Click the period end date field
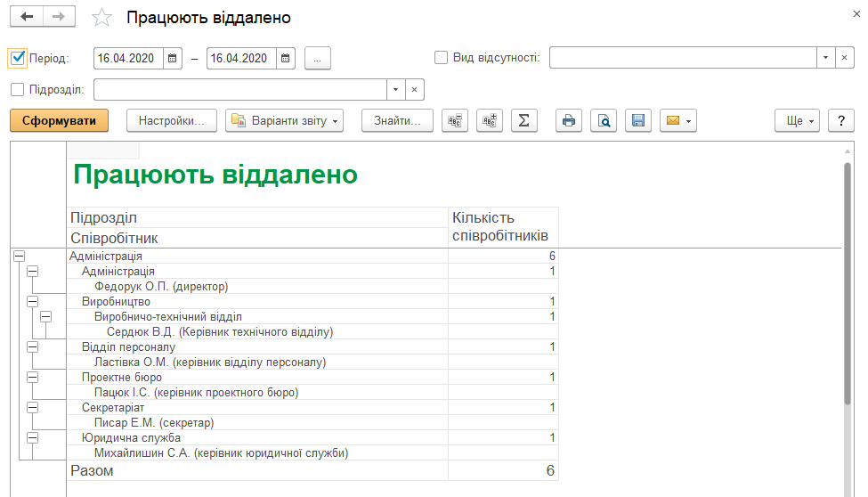Screen dimensions: 868x497 (239, 59)
